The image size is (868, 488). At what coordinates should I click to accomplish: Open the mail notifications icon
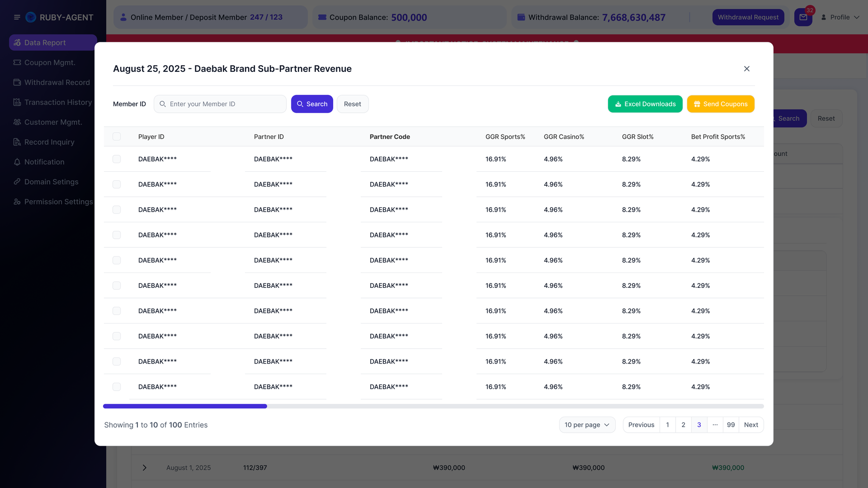click(x=803, y=17)
